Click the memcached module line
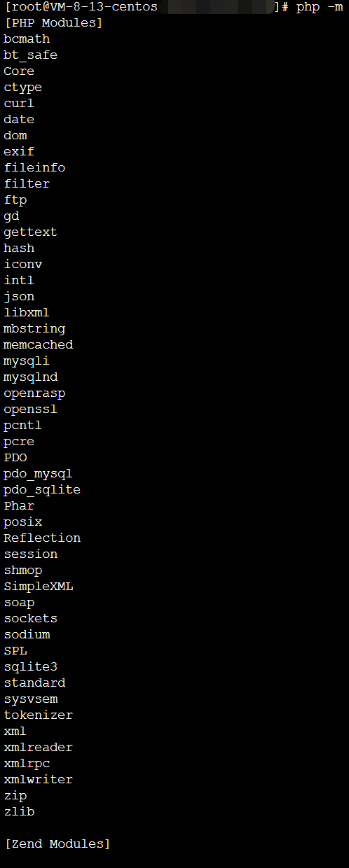 click(x=39, y=345)
